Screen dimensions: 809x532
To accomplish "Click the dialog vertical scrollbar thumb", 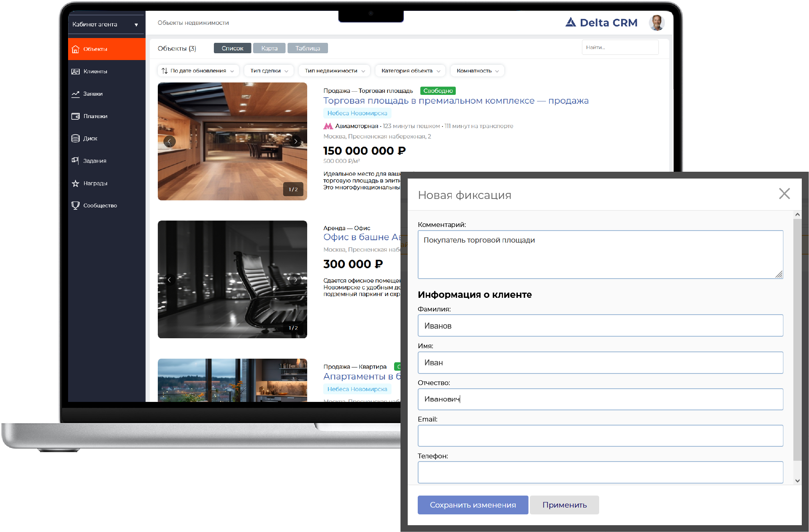I will tap(797, 339).
